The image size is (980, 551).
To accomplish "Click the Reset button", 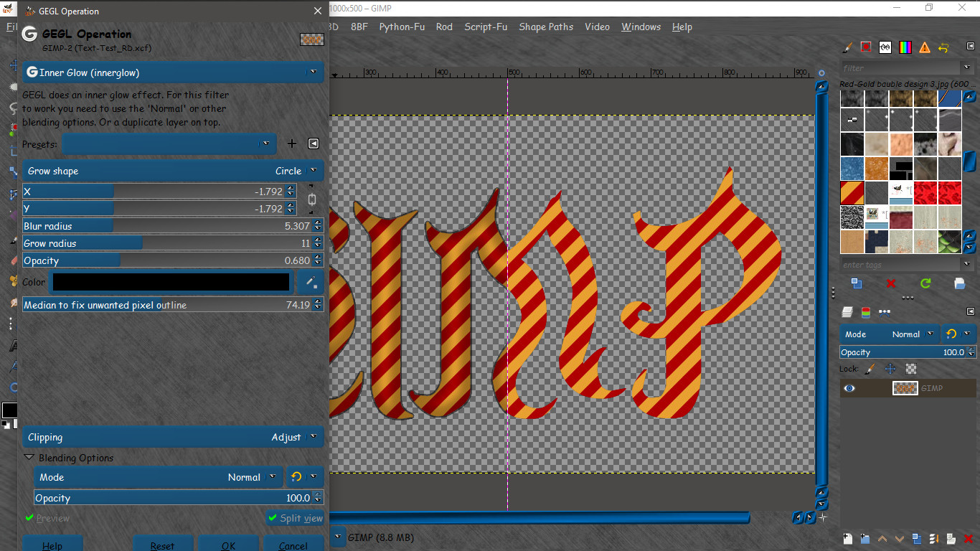I will pos(163,544).
